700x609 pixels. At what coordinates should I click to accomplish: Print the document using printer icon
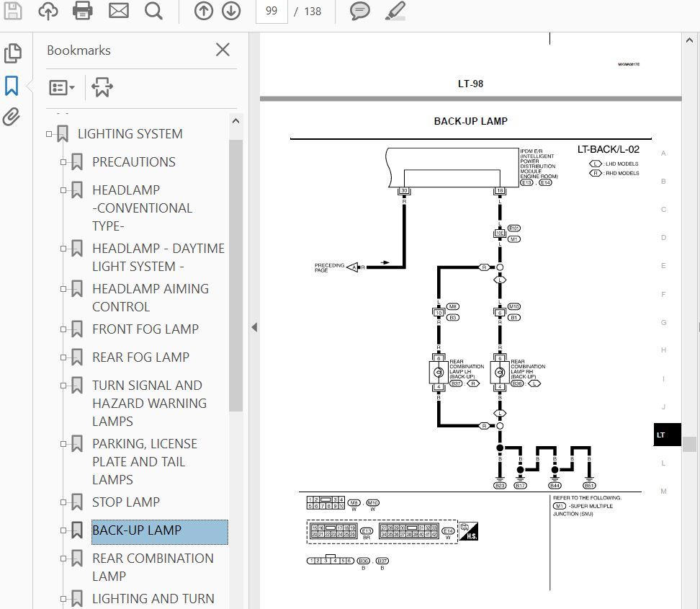(x=83, y=11)
